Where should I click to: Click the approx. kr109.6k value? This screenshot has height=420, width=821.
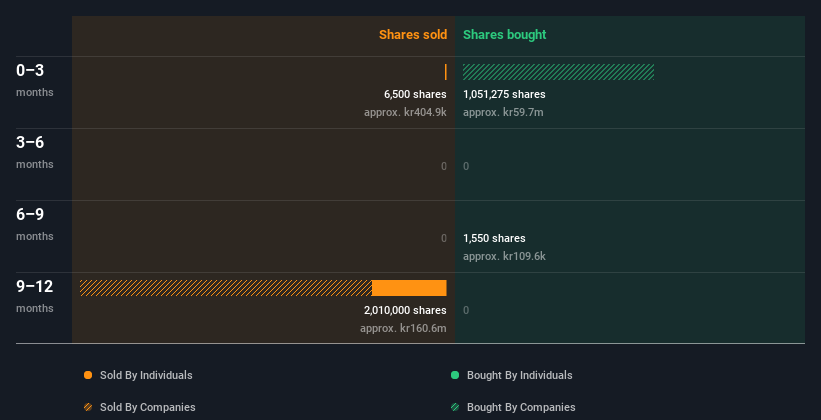(x=504, y=256)
